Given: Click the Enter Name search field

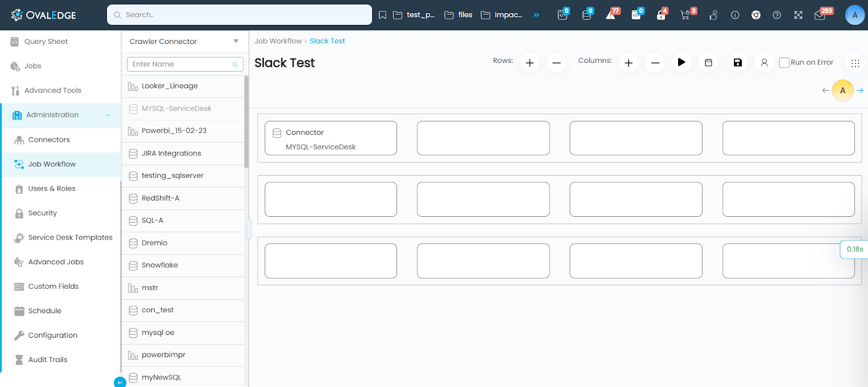Looking at the screenshot, I should tap(181, 64).
